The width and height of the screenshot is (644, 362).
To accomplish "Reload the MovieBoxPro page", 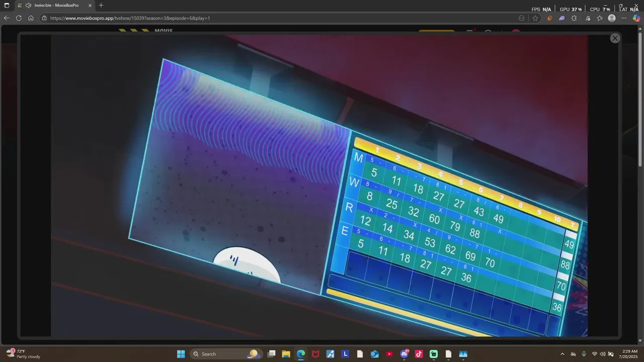I will pos(19,18).
